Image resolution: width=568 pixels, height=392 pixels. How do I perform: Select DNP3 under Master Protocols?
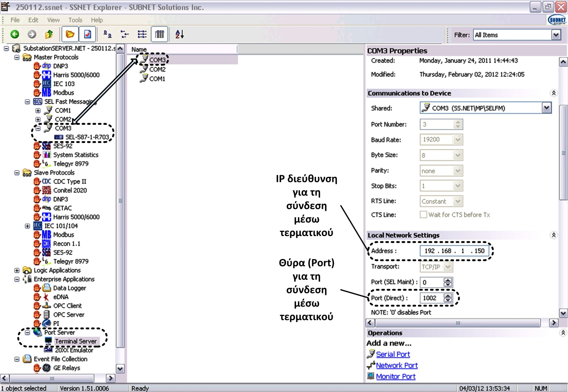61,66
